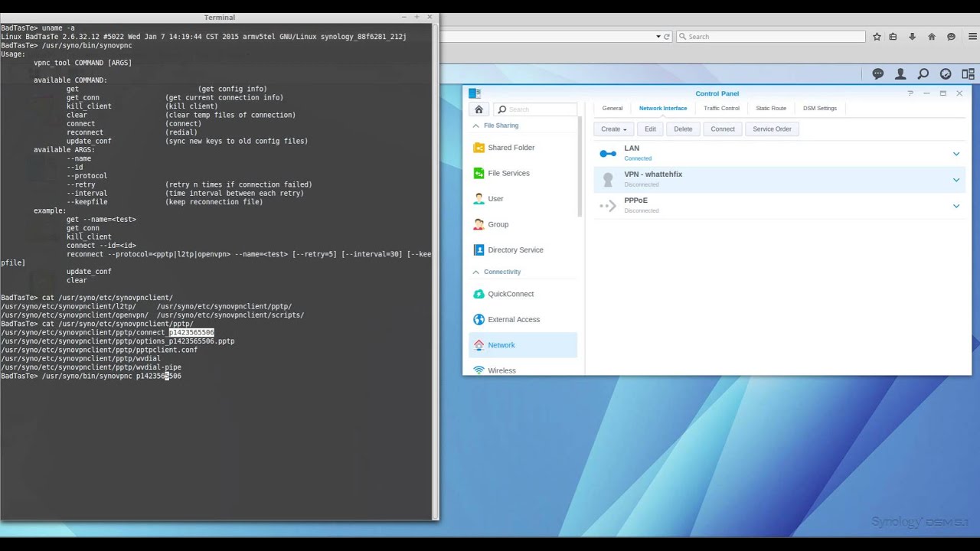Viewport: 980px width, 551px height.
Task: Click the LAN connection icon
Action: [608, 154]
